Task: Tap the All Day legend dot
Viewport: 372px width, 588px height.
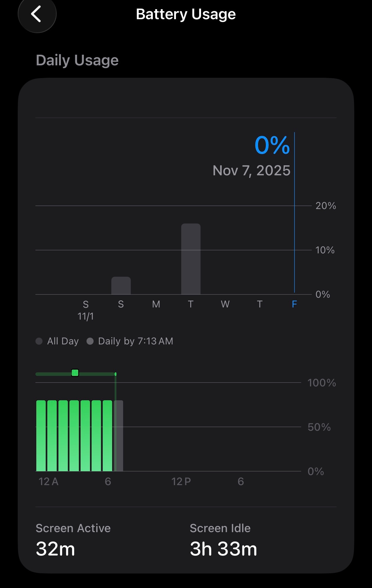Action: pyautogui.click(x=39, y=341)
